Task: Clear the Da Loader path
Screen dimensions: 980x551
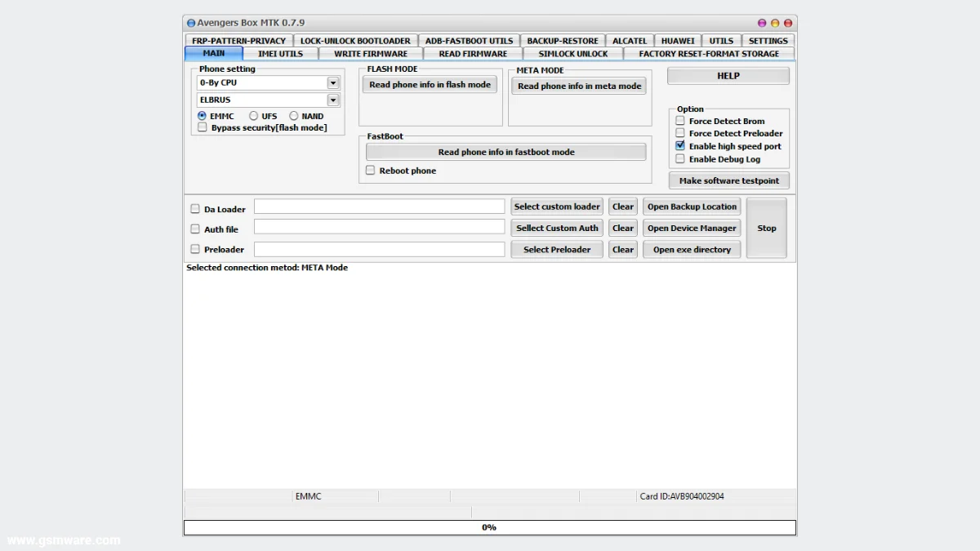Action: click(x=623, y=207)
